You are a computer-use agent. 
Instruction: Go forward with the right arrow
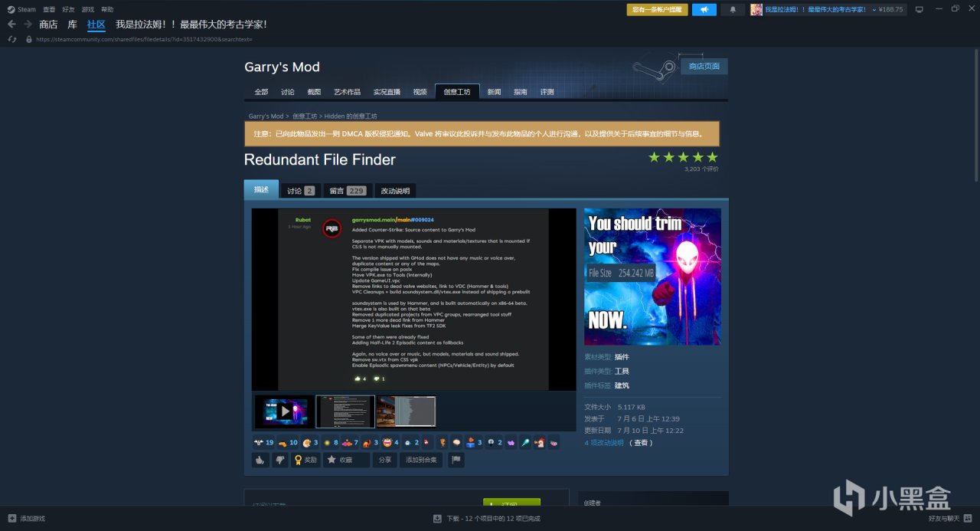tap(28, 24)
